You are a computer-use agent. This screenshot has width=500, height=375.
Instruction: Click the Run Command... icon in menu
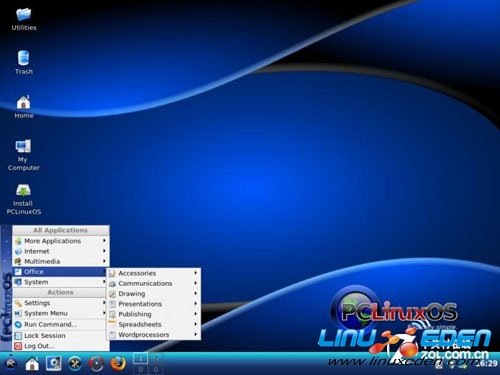(18, 325)
